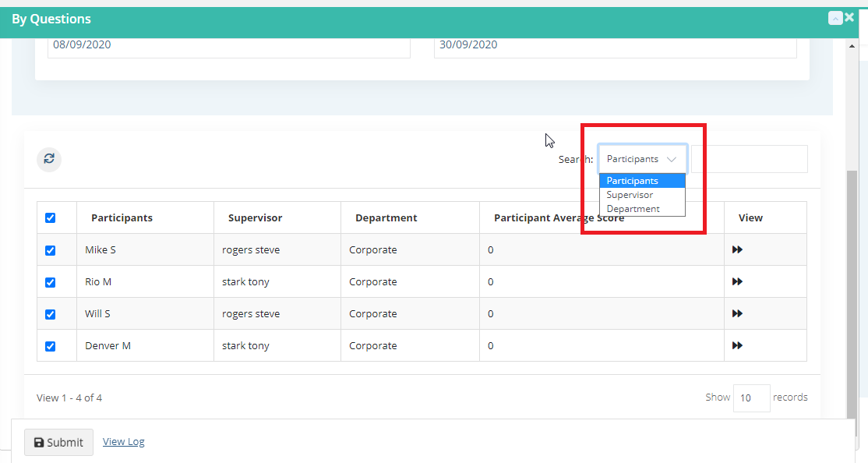The height and width of the screenshot is (463, 868).
Task: Collapse the By Questions panel header
Action: coord(835,18)
